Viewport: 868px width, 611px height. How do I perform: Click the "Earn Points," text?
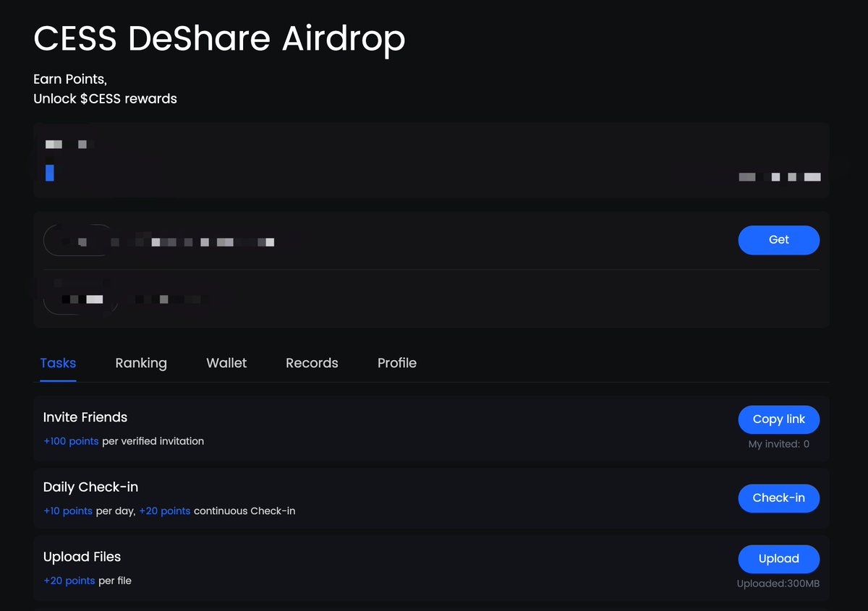(x=70, y=79)
